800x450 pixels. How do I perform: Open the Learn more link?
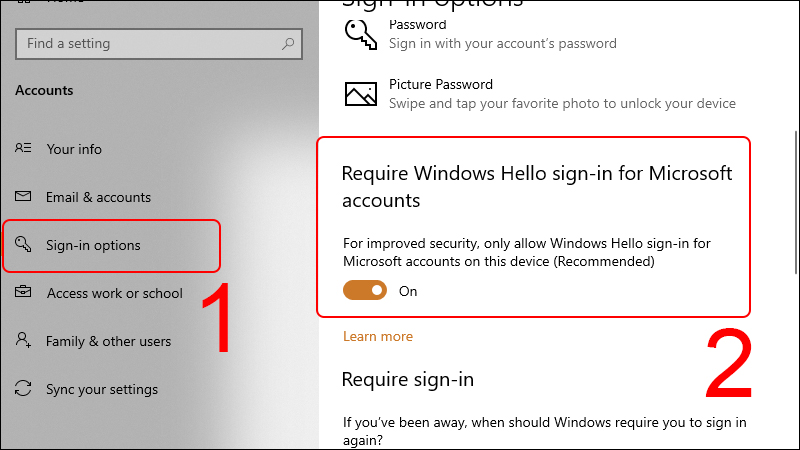(x=377, y=336)
